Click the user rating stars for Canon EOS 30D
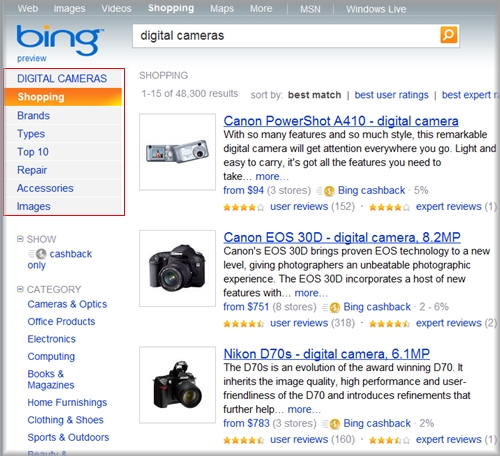The image size is (500, 456). click(244, 324)
